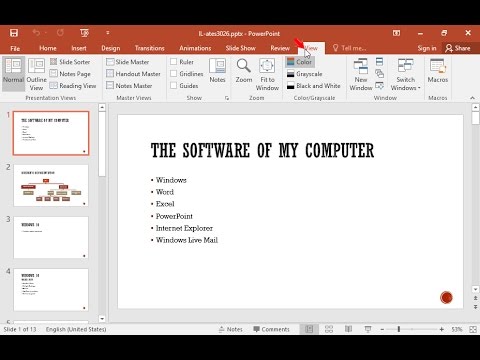Open Show group dialog launcher

(x=227, y=98)
